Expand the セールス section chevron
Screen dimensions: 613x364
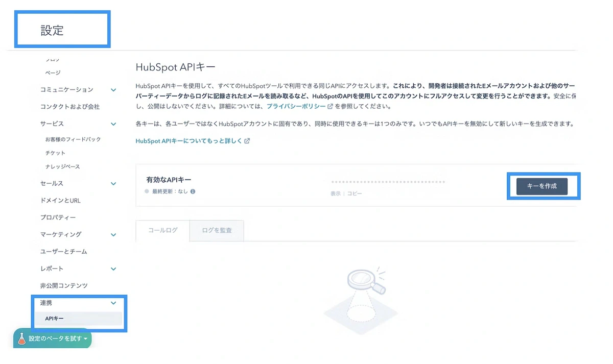tap(113, 184)
